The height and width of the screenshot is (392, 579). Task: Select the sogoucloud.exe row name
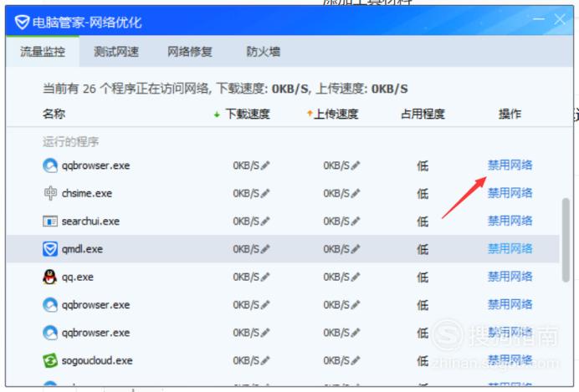point(97,360)
